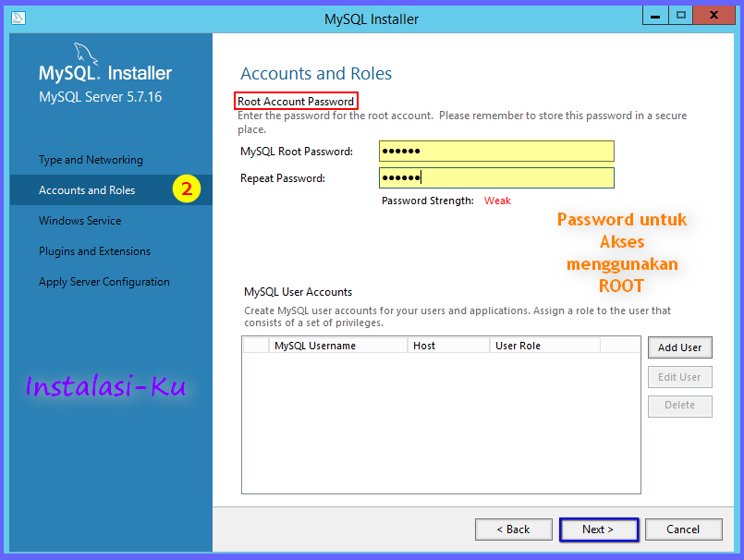Click the Cancel button

(683, 529)
